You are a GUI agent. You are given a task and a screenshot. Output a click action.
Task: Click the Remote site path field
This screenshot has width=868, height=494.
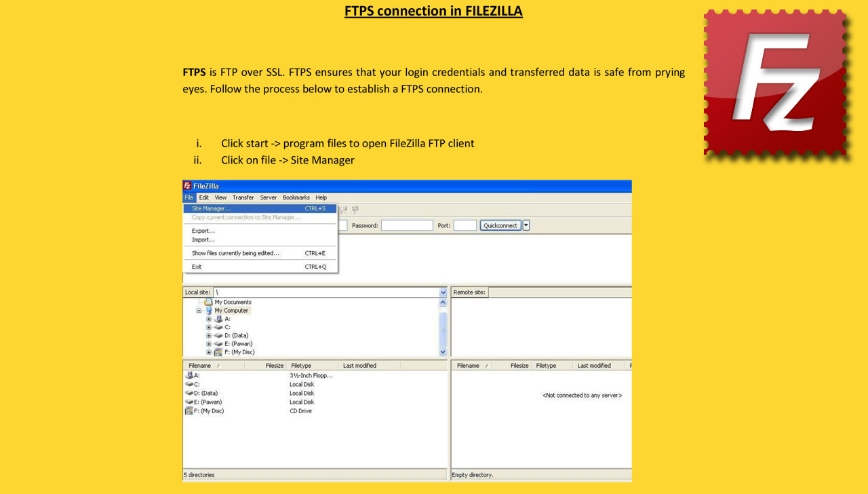[x=560, y=292]
